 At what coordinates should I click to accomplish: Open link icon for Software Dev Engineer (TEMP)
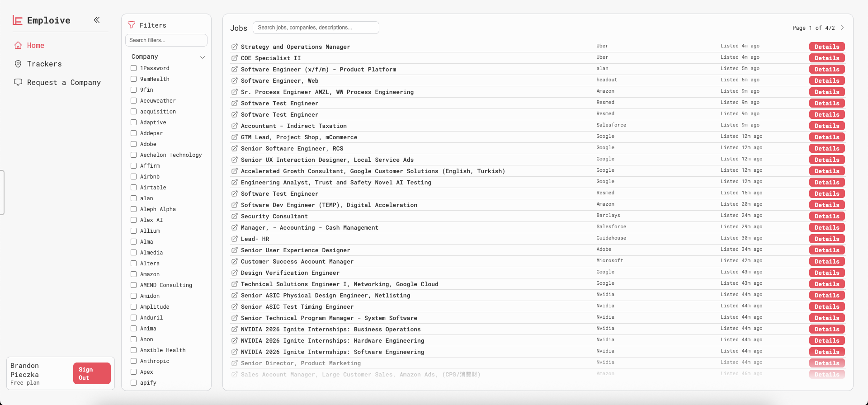[x=235, y=205]
